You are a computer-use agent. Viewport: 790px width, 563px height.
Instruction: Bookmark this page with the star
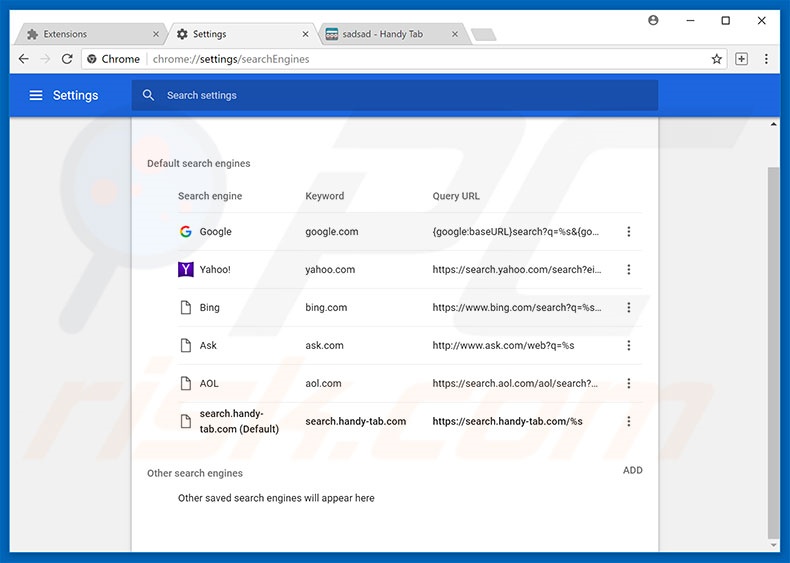click(x=716, y=59)
